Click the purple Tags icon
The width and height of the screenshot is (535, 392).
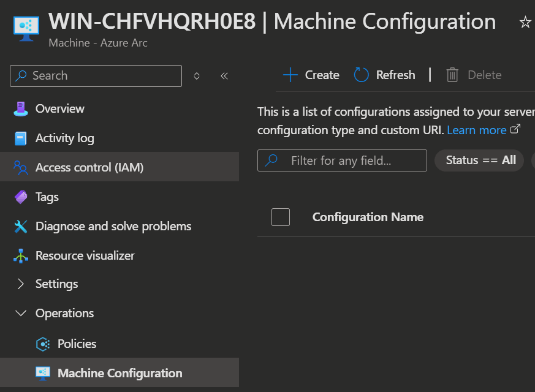coord(21,197)
